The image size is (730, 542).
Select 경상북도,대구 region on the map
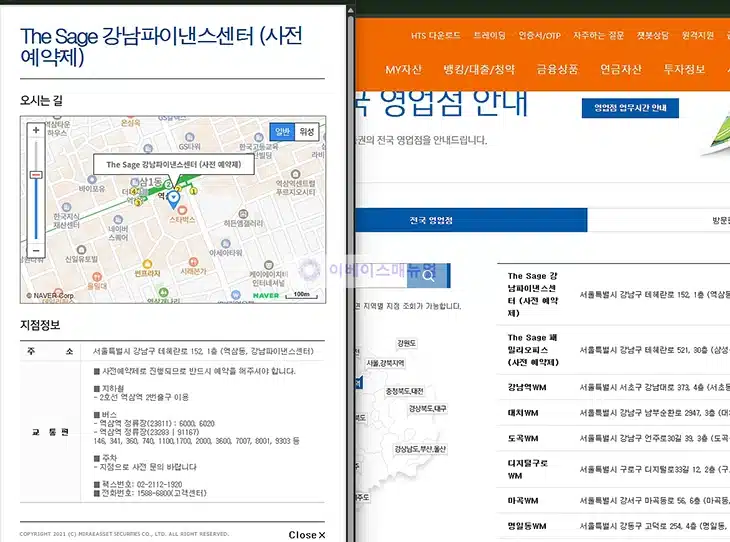[427, 408]
